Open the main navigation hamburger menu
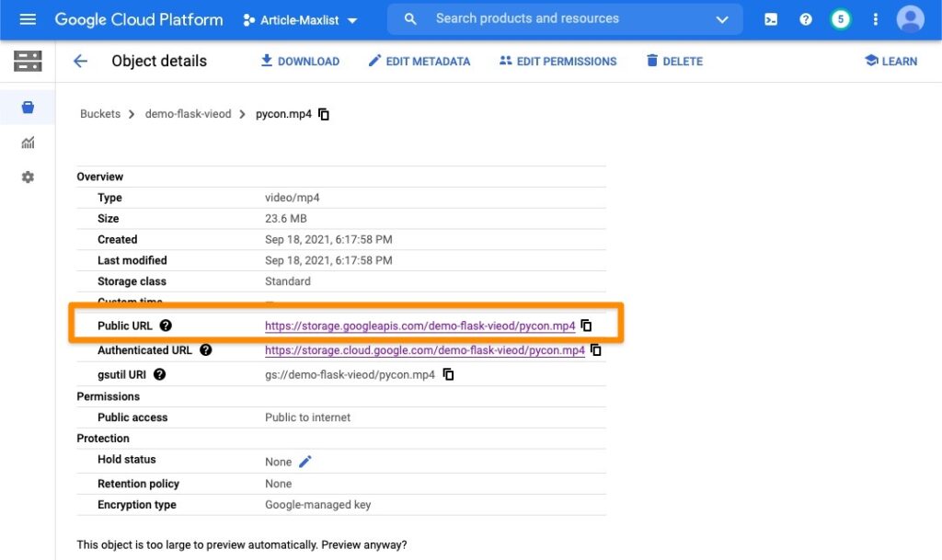Screen dimensions: 942x560 pos(28,19)
